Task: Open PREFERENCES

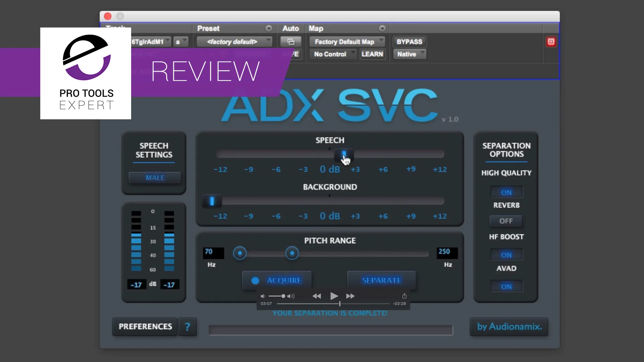Action: [x=144, y=326]
